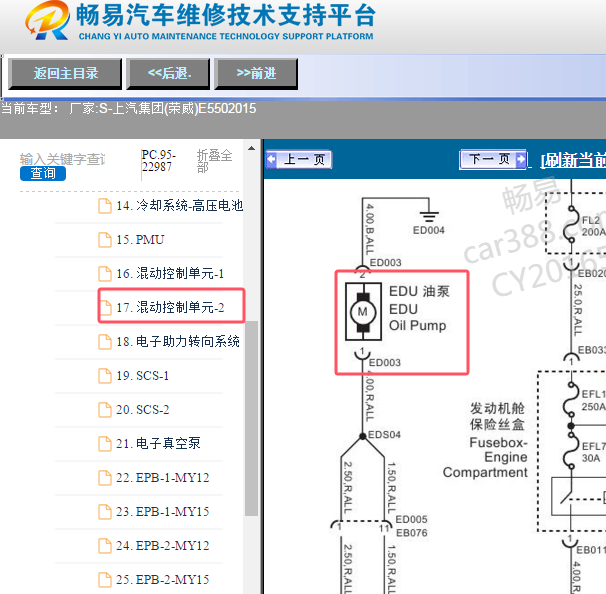Click the file icon beside 16. 混动控制单元-1
The image size is (606, 594).
pos(105,274)
